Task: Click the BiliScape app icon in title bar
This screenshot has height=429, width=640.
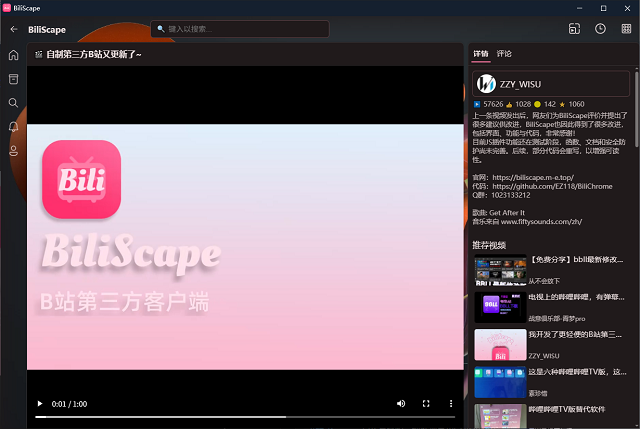Action: (x=7, y=8)
